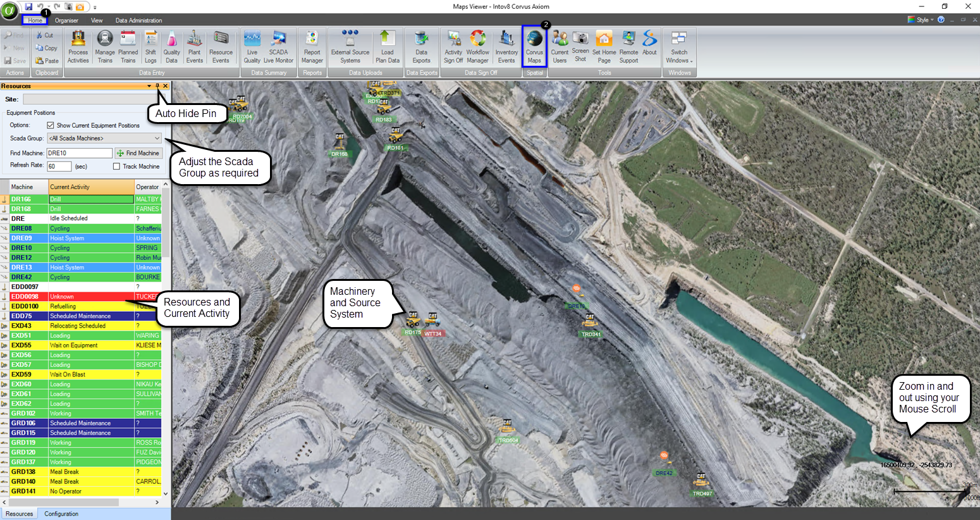
Task: Open the Style dropdown menu
Action: click(921, 20)
